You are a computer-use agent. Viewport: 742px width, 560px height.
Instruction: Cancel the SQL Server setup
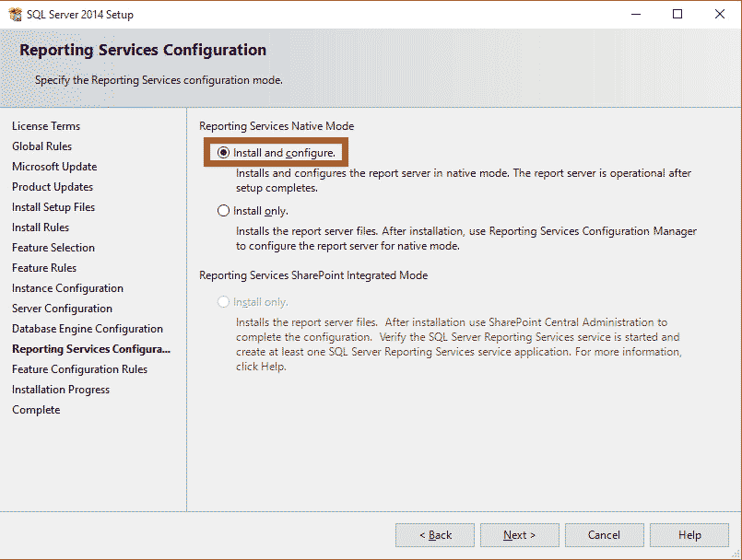click(x=604, y=535)
